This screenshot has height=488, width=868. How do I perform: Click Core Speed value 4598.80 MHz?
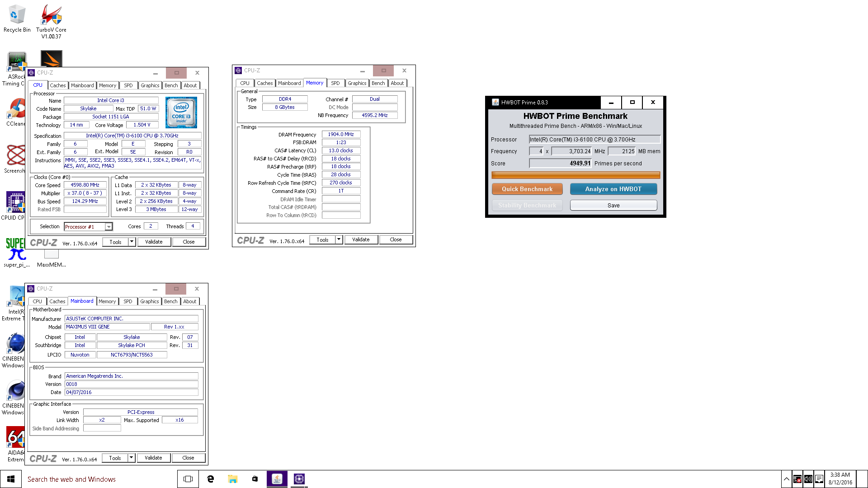click(85, 185)
